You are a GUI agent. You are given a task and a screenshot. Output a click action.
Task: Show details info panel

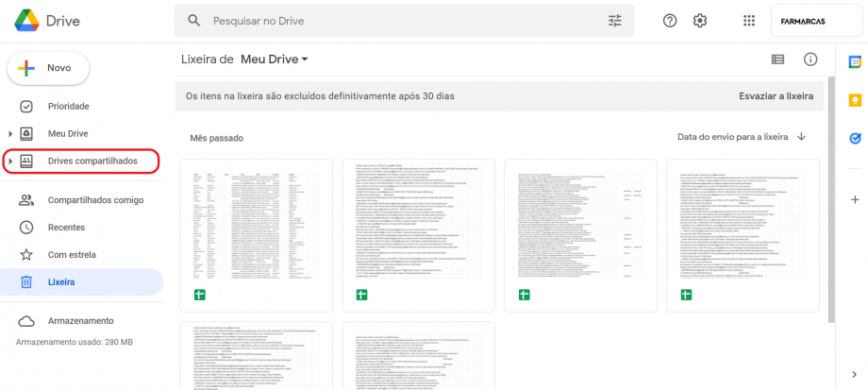[x=810, y=59]
